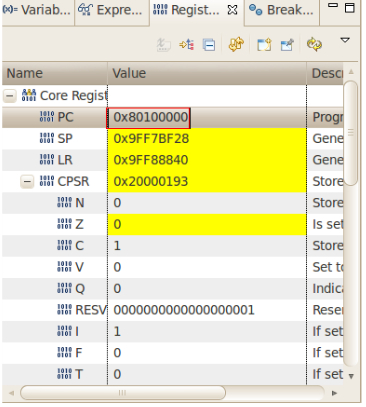This screenshot has width=366, height=407.
Task: Click the CPSR value 0x20000193
Action: pos(151,182)
